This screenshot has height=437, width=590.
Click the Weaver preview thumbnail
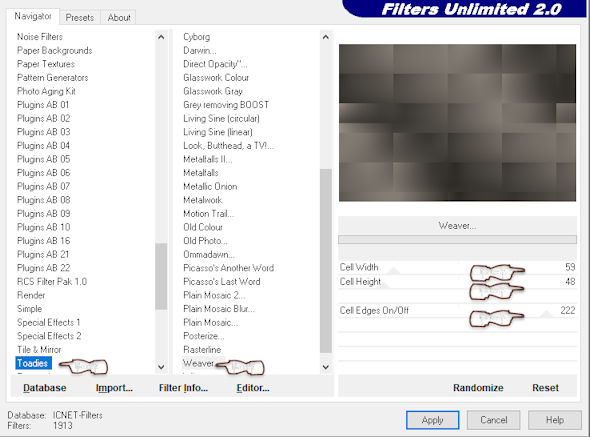click(x=457, y=123)
